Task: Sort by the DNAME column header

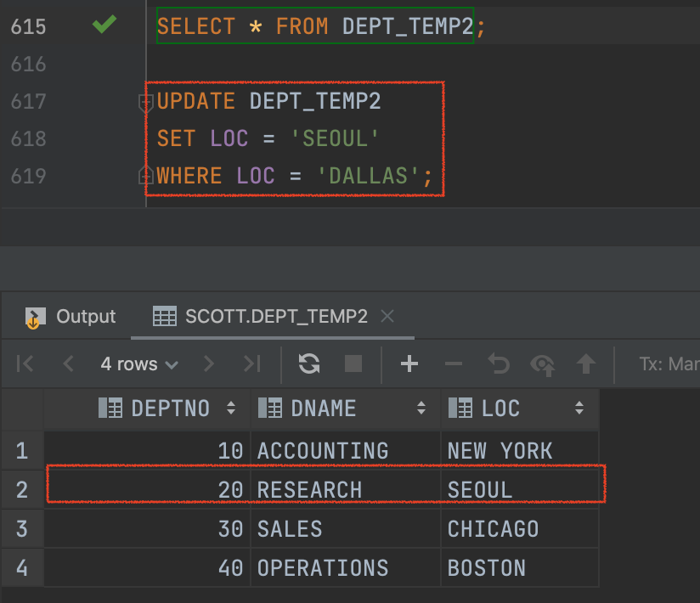Action: [346, 409]
